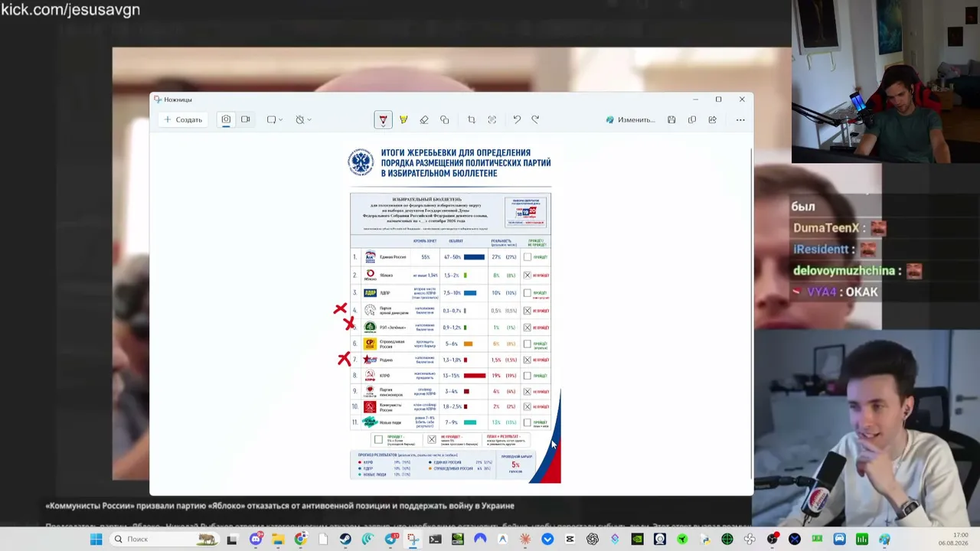
Task: Switch to photo snip mode
Action: [x=226, y=119]
